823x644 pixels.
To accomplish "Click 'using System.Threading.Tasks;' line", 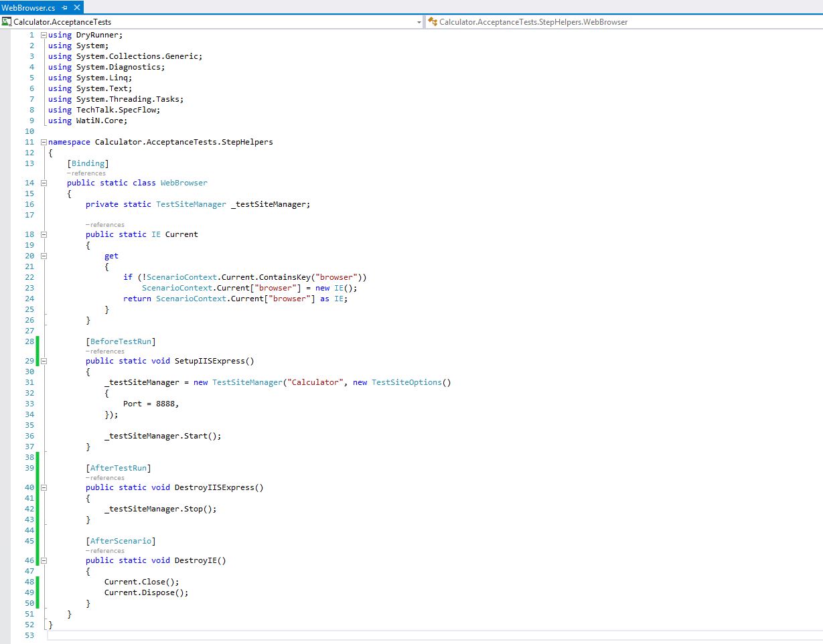I will click(116, 99).
